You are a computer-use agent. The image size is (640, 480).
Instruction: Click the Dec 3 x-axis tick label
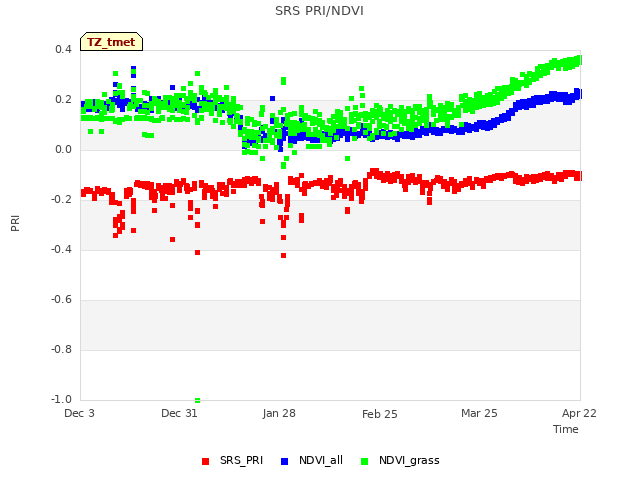tap(79, 413)
